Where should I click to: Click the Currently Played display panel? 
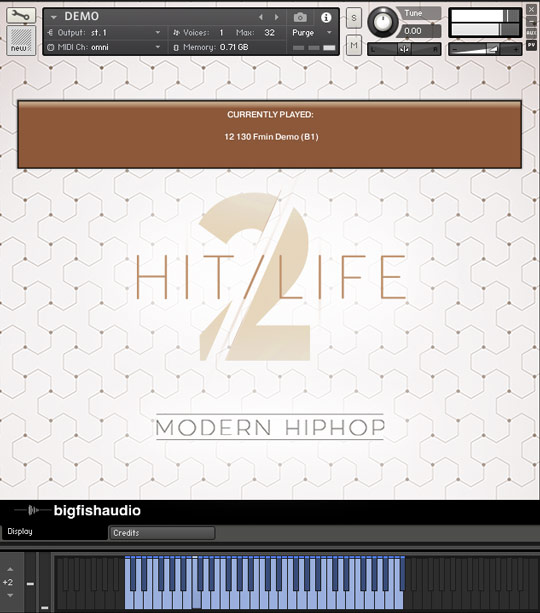(x=269, y=134)
